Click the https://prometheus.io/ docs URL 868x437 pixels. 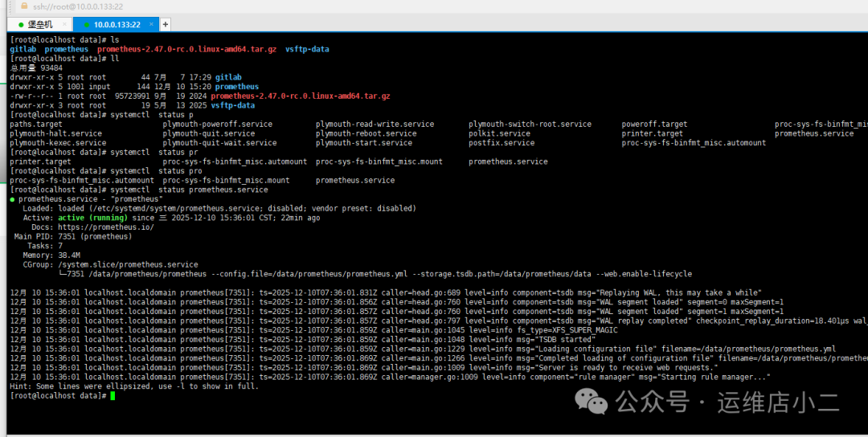(x=106, y=227)
